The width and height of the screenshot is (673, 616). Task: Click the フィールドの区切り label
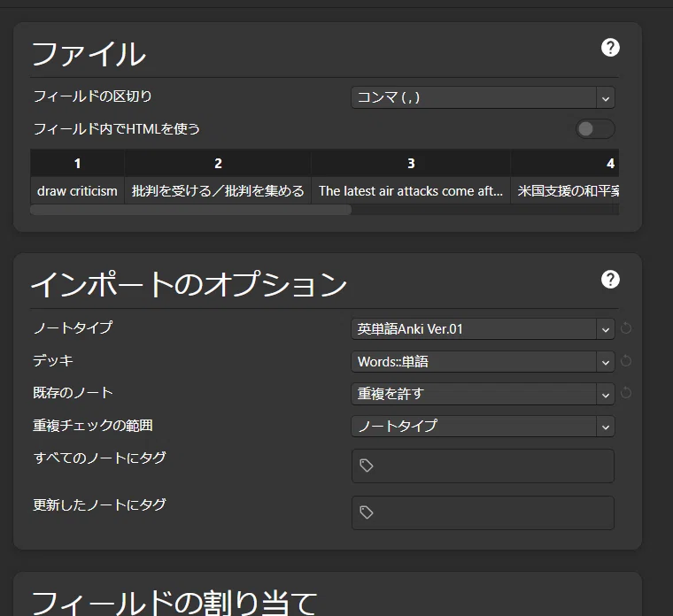coord(92,96)
